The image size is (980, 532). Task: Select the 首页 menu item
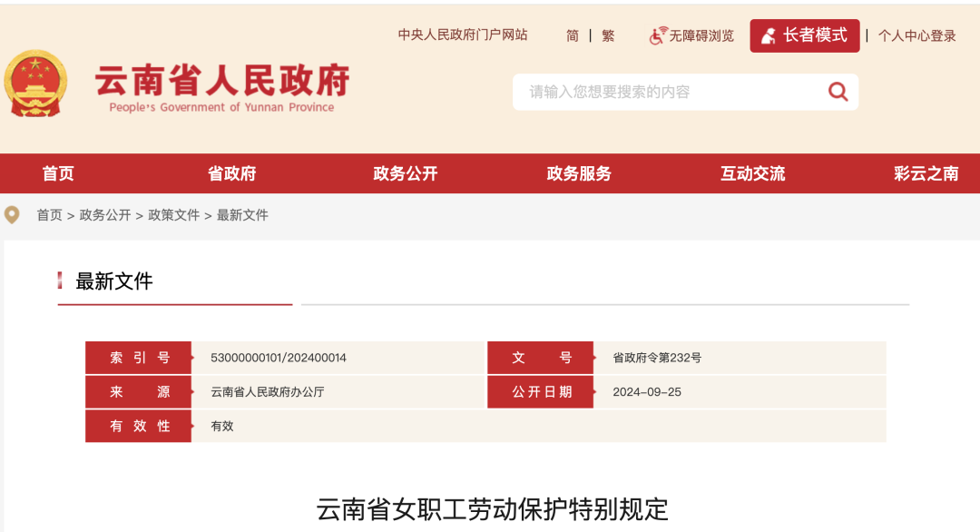click(x=58, y=173)
